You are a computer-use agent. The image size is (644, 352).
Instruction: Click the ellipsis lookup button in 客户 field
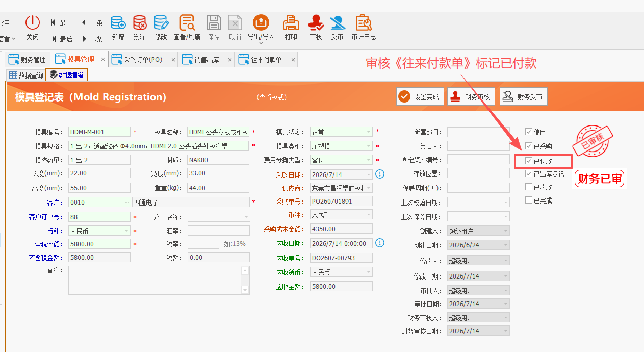pyautogui.click(x=126, y=203)
